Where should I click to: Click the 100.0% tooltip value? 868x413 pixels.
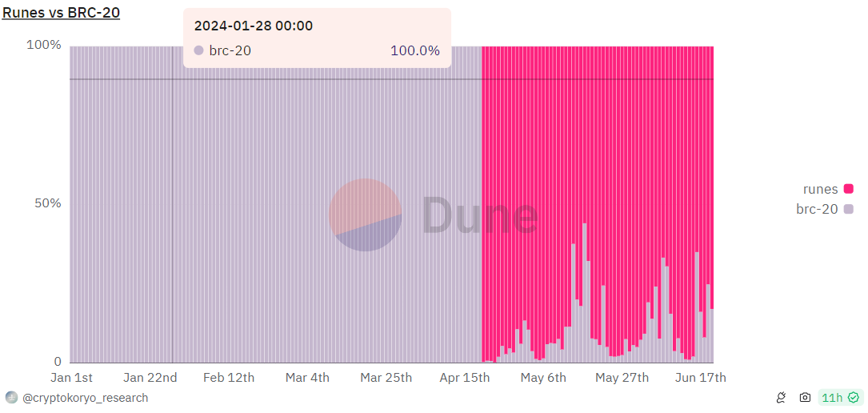point(415,51)
